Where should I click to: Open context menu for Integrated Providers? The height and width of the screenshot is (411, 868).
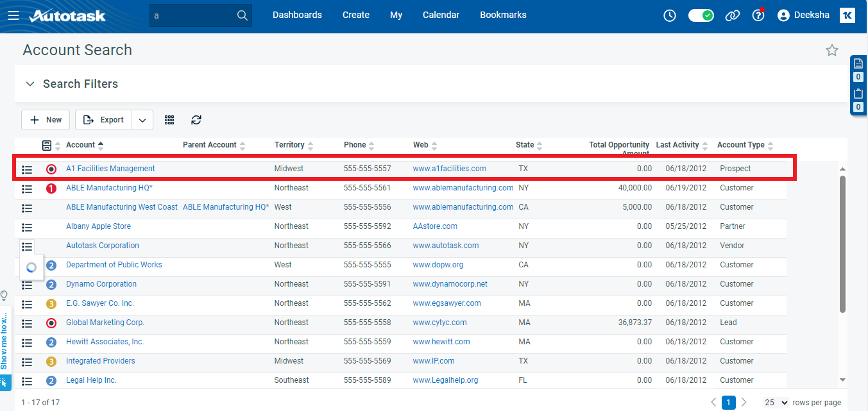pos(27,362)
